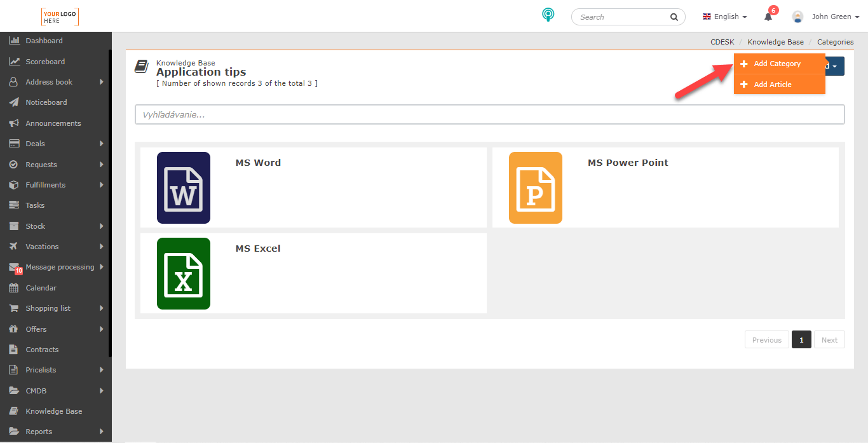Click the Reports folder icon

(x=13, y=432)
